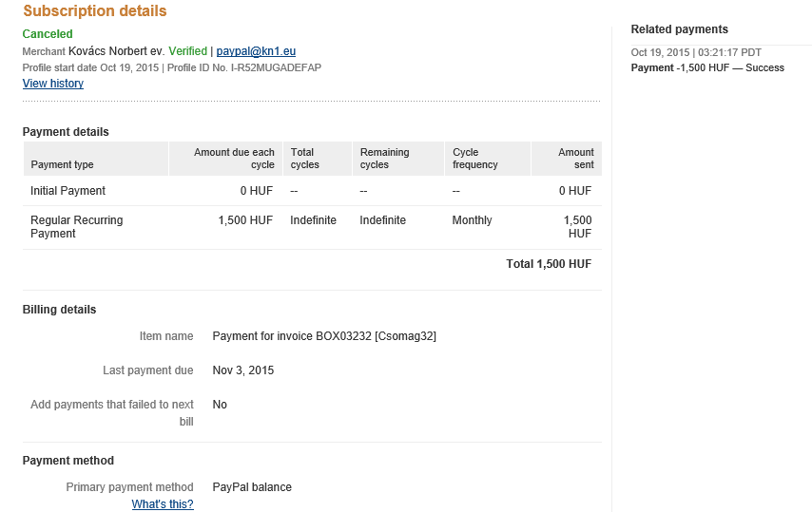Click the Amount due each cycle header
This screenshot has width=812, height=512.
pos(234,159)
